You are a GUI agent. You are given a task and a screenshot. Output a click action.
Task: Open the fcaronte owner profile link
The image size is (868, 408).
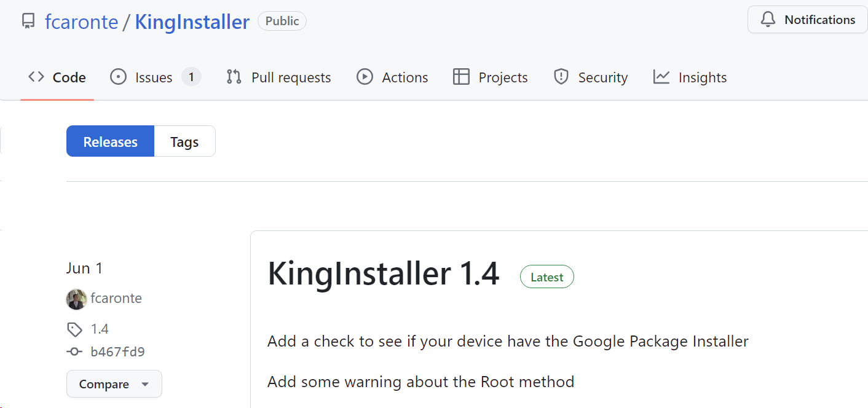click(81, 22)
